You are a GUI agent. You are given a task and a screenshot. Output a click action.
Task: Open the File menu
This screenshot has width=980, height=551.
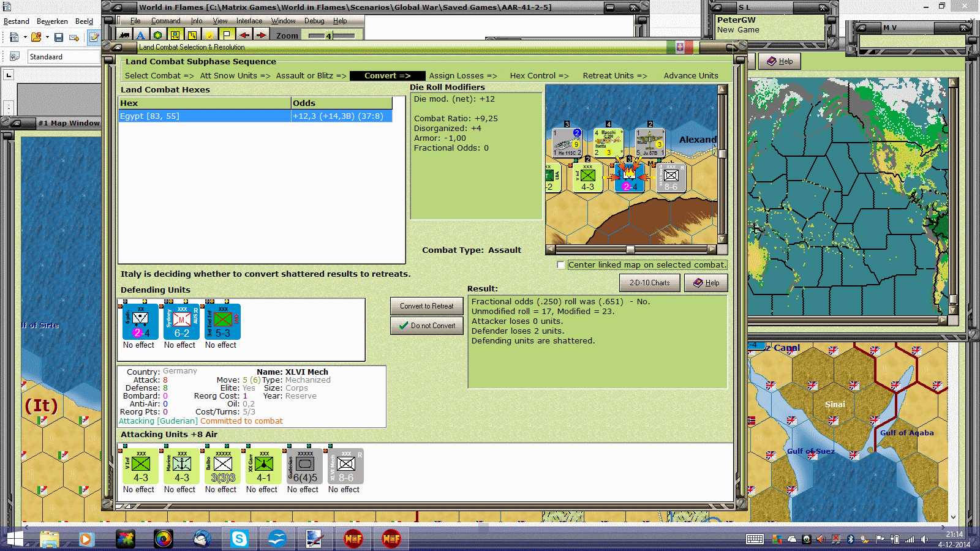point(135,21)
